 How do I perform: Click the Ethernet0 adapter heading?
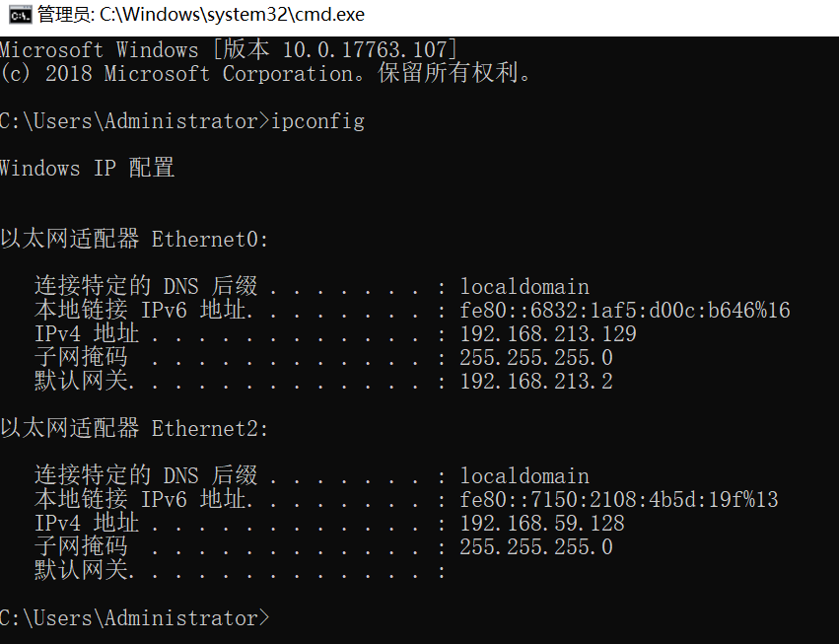pyautogui.click(x=134, y=240)
